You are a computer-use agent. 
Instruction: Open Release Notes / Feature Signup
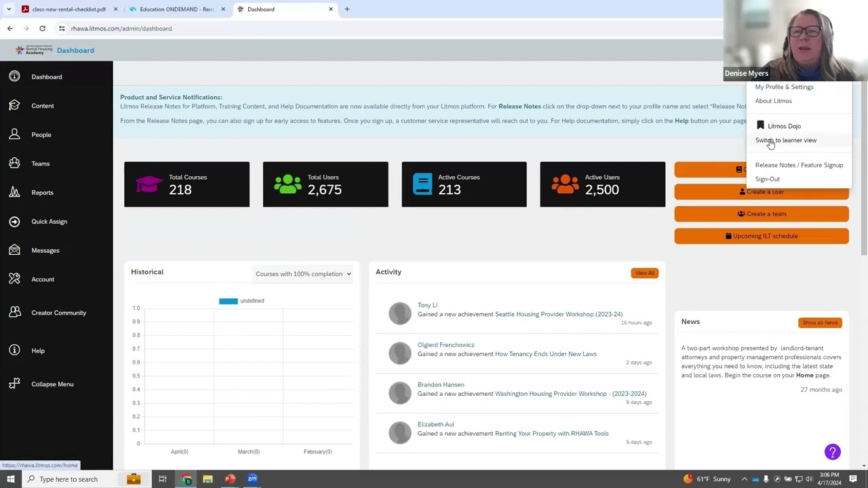pos(799,165)
